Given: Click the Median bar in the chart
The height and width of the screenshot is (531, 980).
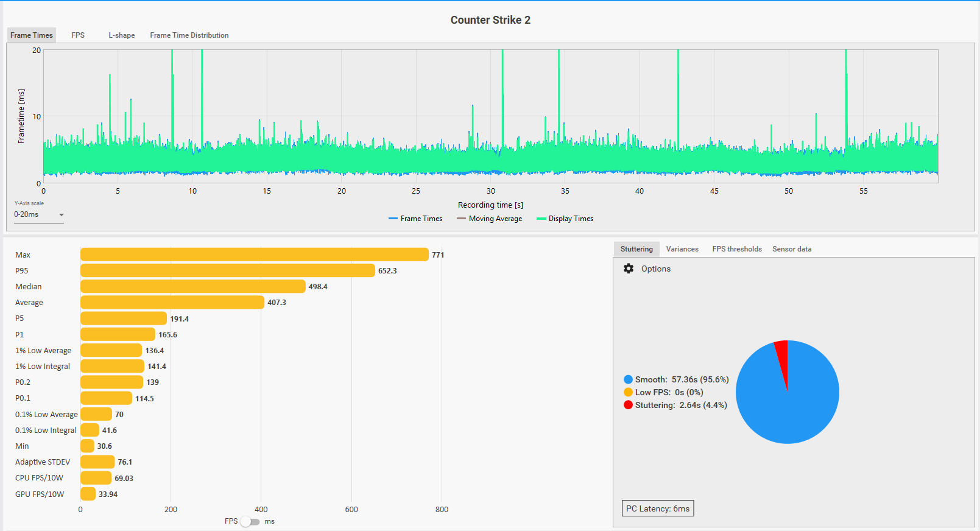Looking at the screenshot, I should [x=193, y=286].
